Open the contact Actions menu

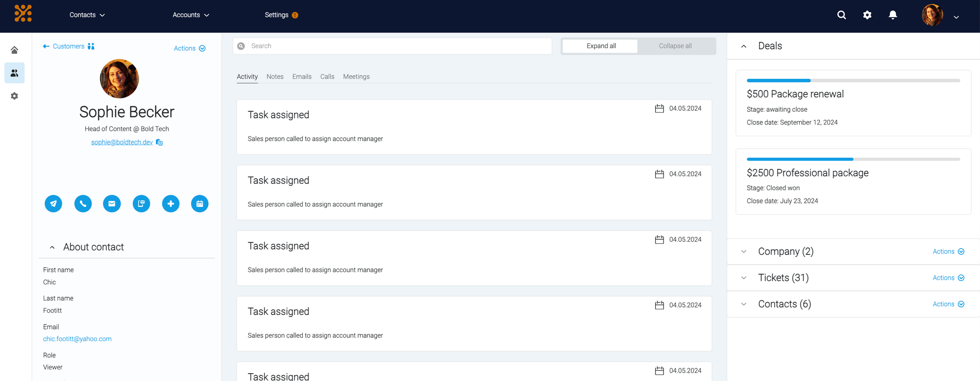point(190,48)
